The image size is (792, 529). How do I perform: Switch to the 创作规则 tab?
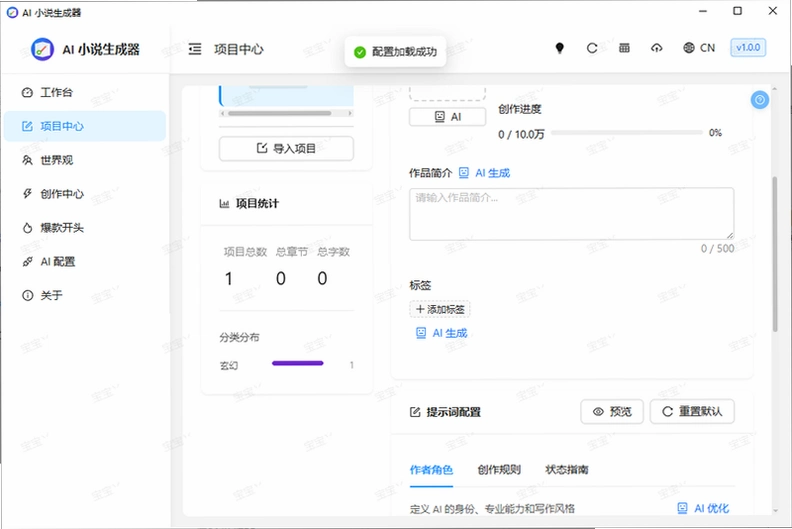pos(499,470)
